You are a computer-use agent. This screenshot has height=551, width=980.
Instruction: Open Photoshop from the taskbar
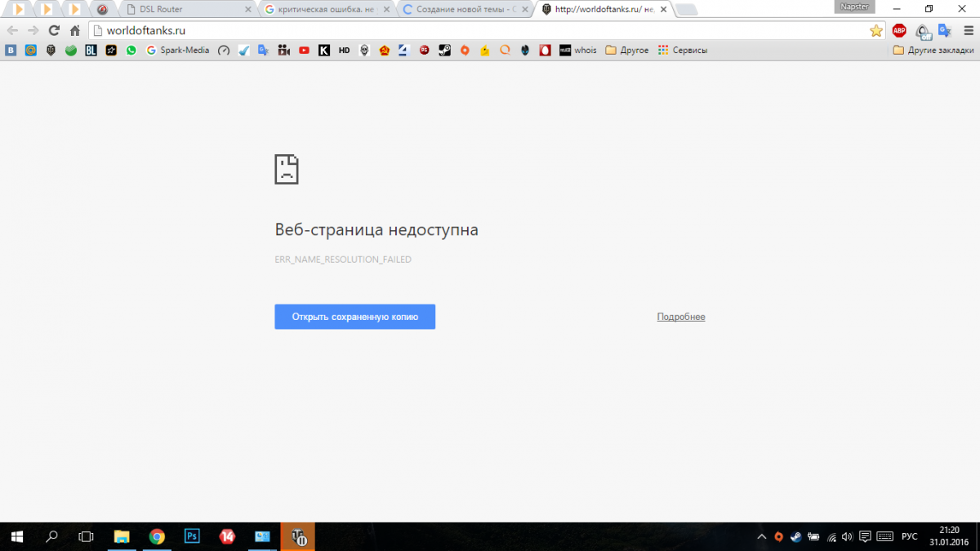[x=193, y=536]
